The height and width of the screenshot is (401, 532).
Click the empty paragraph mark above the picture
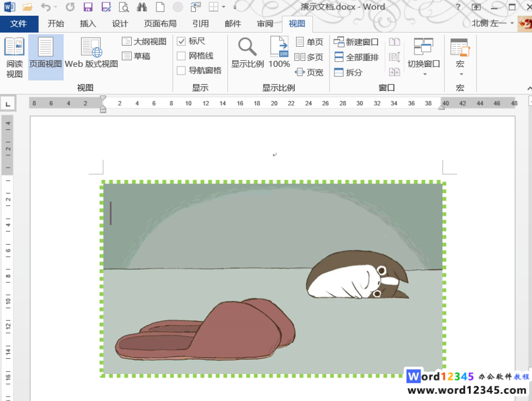click(x=275, y=155)
